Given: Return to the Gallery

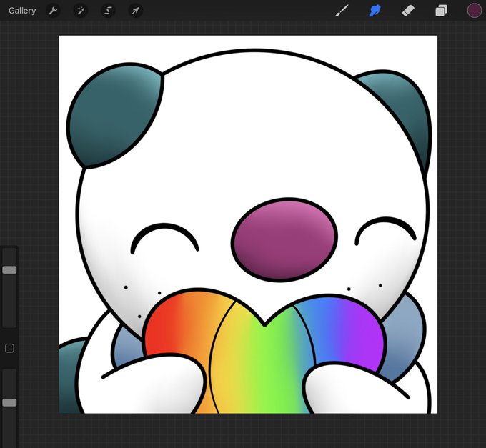Looking at the screenshot, I should pyautogui.click(x=22, y=11).
